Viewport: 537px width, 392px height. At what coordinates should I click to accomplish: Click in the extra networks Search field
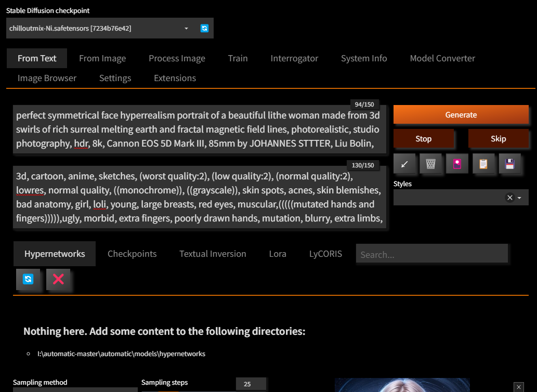tap(431, 254)
